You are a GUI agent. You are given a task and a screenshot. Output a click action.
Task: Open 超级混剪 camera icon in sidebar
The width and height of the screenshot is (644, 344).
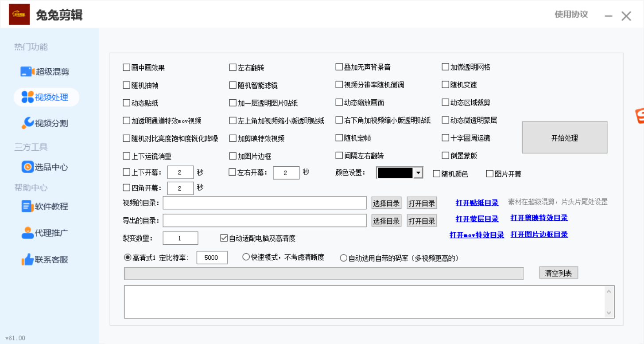click(27, 71)
